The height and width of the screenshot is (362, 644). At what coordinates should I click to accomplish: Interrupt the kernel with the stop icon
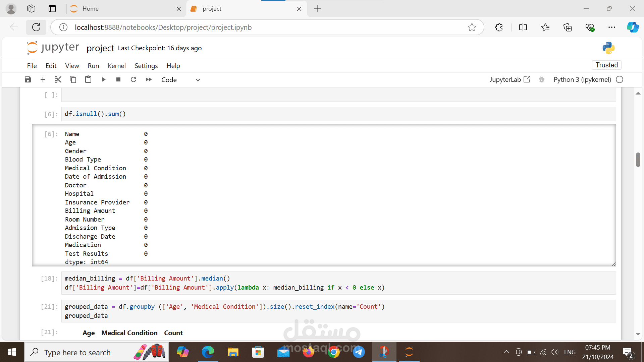[x=118, y=79]
